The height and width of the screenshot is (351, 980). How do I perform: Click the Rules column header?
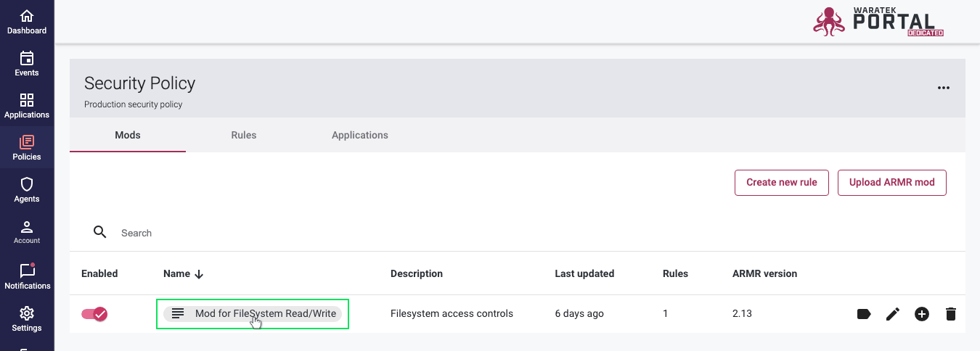(675, 273)
